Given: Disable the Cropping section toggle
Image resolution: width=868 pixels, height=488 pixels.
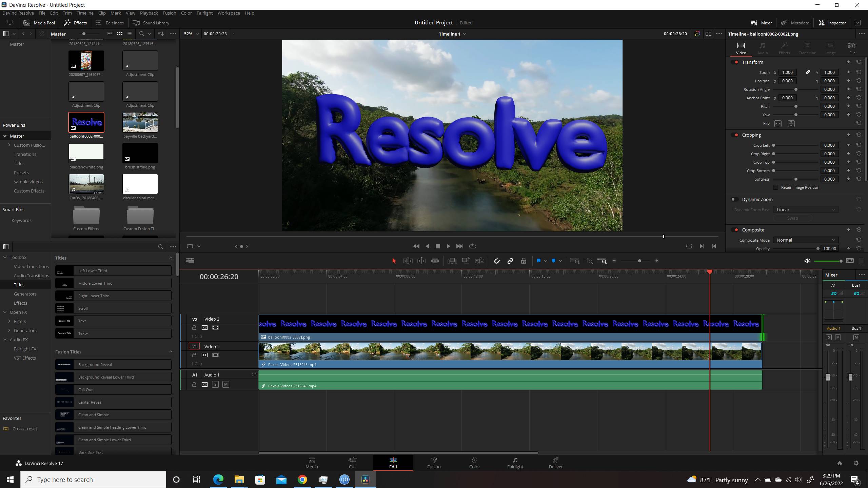Looking at the screenshot, I should pos(735,135).
